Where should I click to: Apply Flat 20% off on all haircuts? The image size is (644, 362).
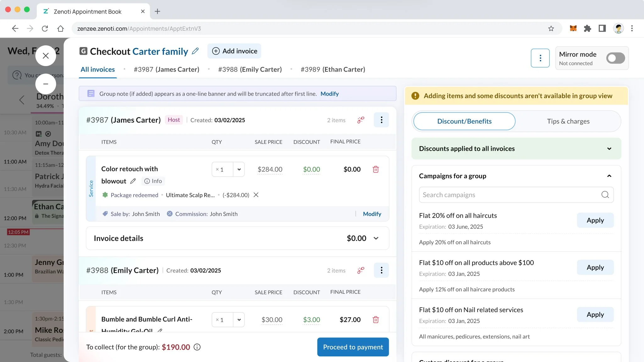pyautogui.click(x=595, y=220)
